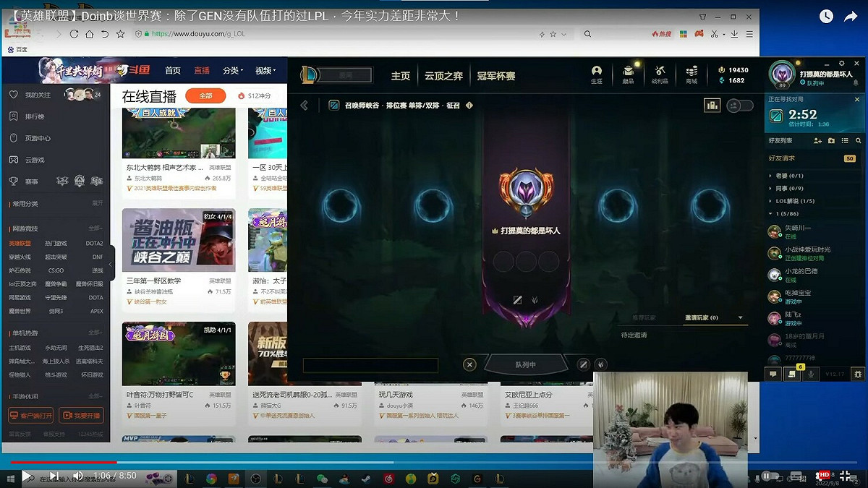Viewport: 868px width, 488px height.
Task: Open the 冠军杯赛 tab in the LoL client
Action: (495, 76)
